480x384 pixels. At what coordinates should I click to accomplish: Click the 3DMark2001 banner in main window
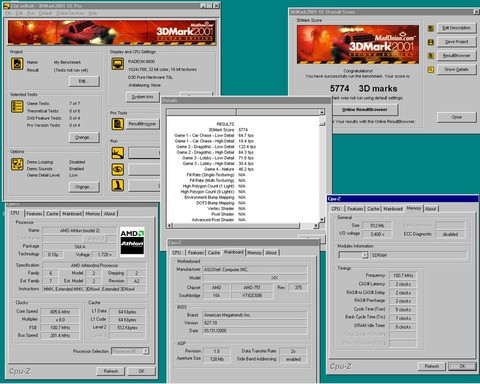click(x=112, y=32)
